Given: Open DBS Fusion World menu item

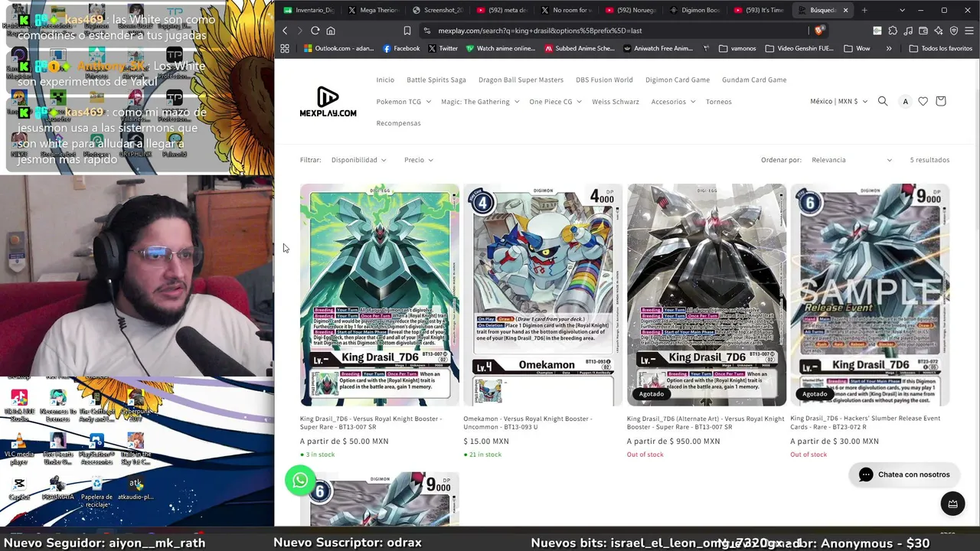Looking at the screenshot, I should pyautogui.click(x=604, y=80).
